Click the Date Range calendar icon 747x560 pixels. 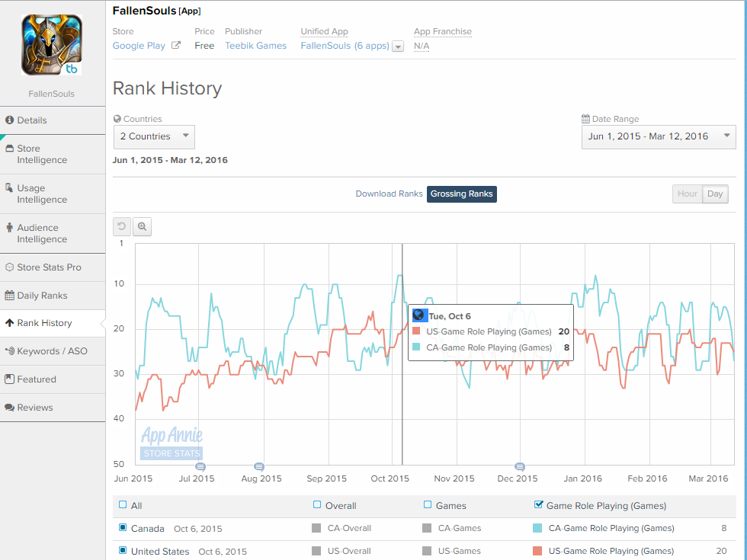pos(585,119)
